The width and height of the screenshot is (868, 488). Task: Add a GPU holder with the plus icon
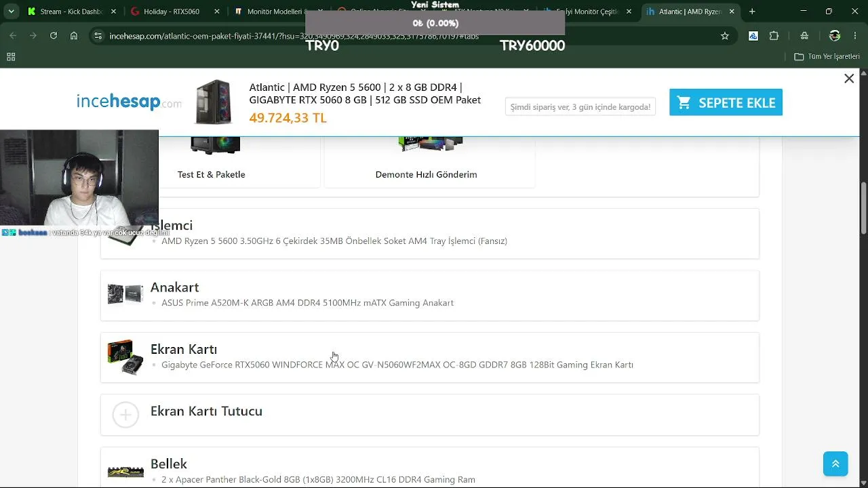pos(125,415)
